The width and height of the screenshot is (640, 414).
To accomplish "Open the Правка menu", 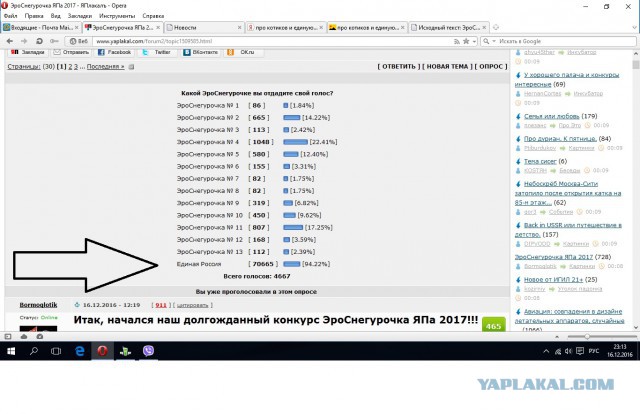I will [34, 16].
